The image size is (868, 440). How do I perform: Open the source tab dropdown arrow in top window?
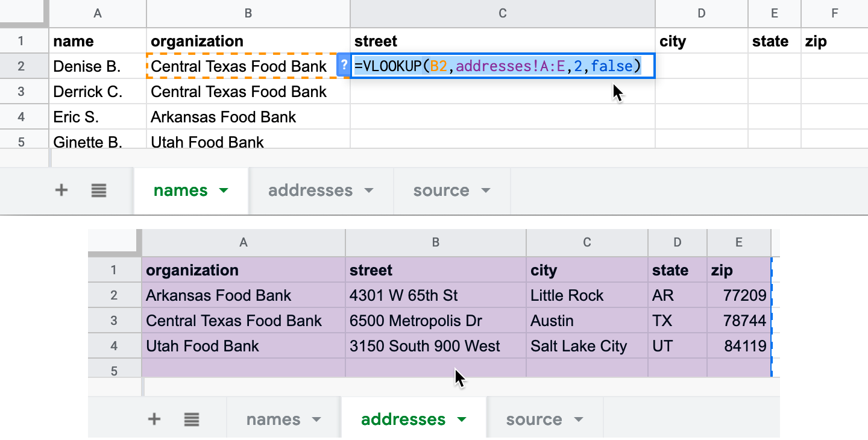486,190
